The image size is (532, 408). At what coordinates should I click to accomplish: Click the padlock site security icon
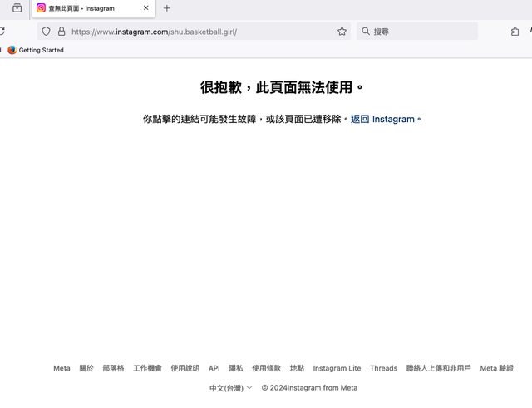coord(61,32)
